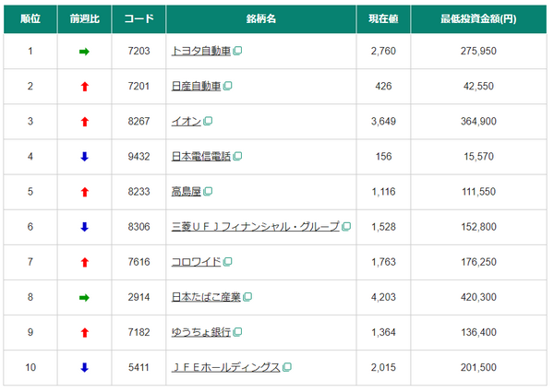Click the 現在値 column header
Viewport: 554px width, 392px height.
point(383,19)
